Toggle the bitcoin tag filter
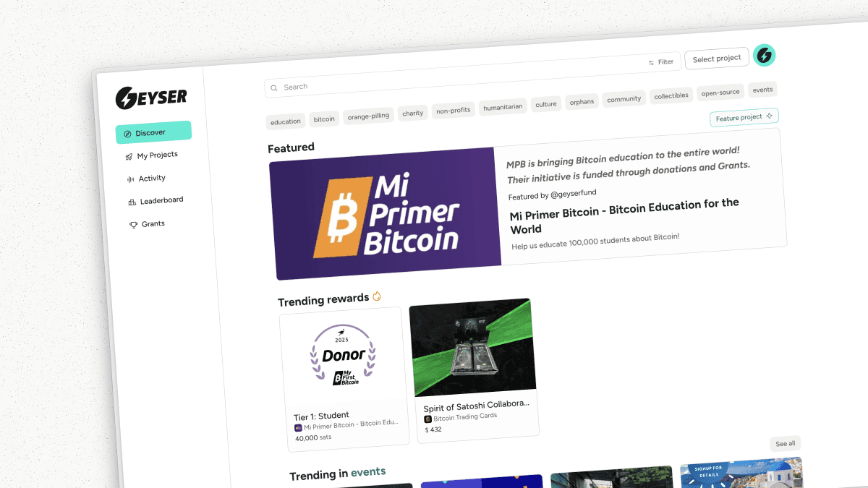Image resolution: width=868 pixels, height=488 pixels. pyautogui.click(x=324, y=119)
